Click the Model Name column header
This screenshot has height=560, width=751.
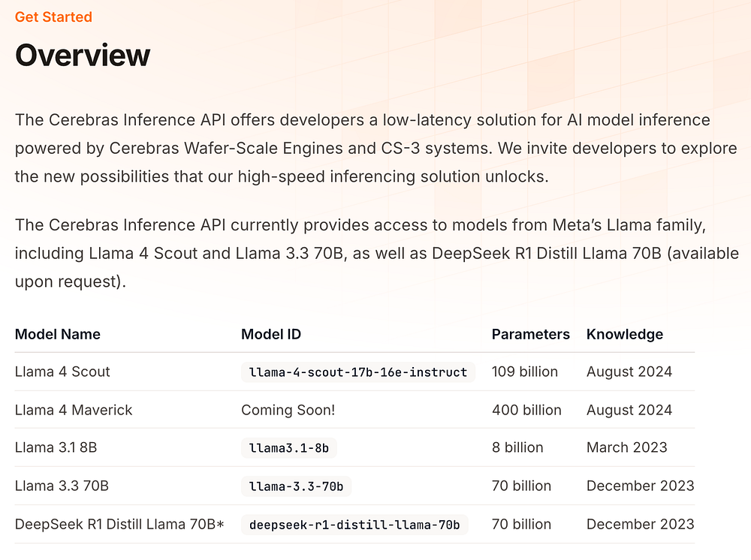(x=58, y=334)
